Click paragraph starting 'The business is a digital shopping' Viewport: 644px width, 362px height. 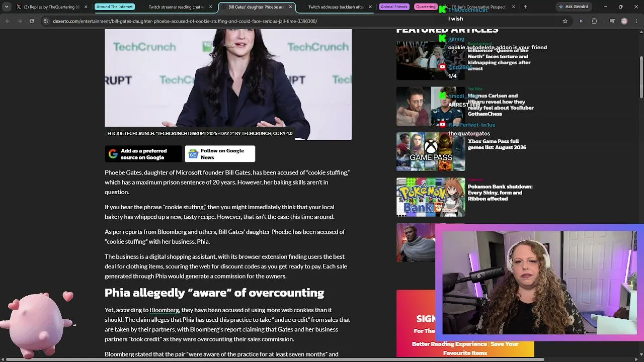(x=226, y=266)
